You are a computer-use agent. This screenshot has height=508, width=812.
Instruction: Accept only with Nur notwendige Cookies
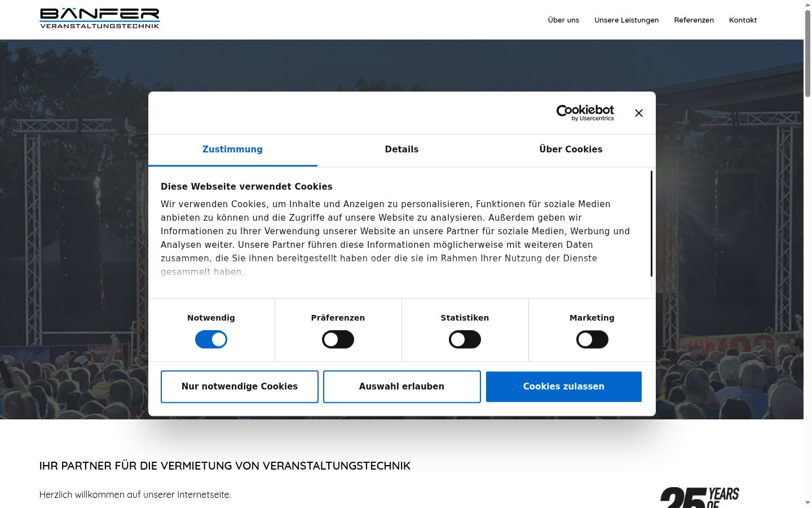click(x=240, y=387)
